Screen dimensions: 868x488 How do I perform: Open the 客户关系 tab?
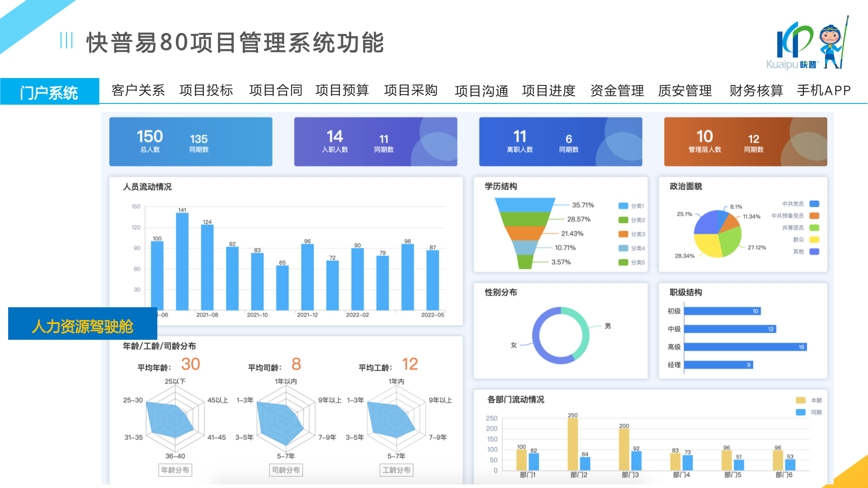[138, 90]
